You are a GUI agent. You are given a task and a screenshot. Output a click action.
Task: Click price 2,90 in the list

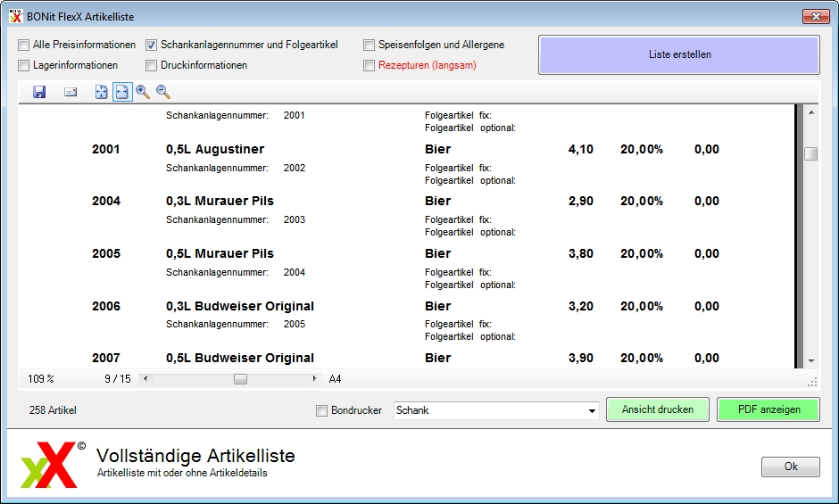point(580,202)
